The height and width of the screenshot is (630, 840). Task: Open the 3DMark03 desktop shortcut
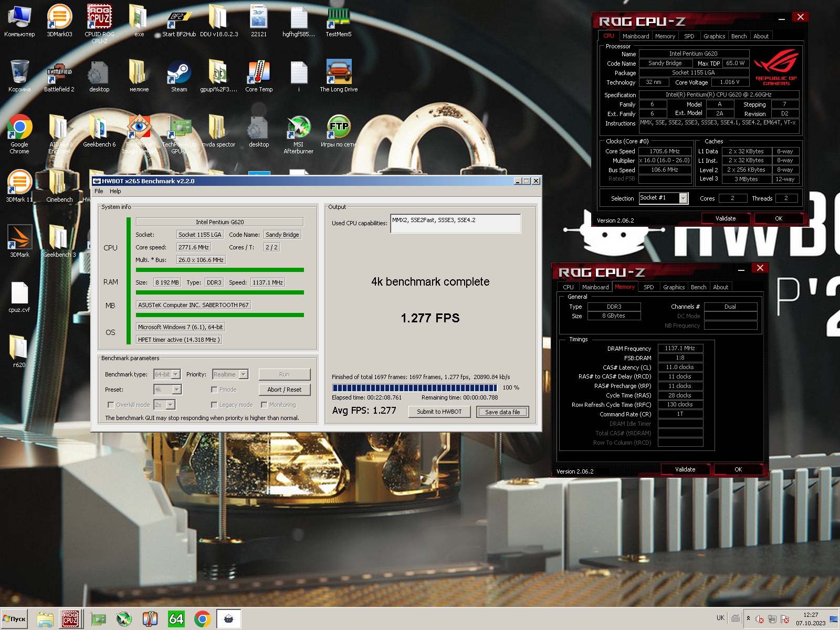59,21
